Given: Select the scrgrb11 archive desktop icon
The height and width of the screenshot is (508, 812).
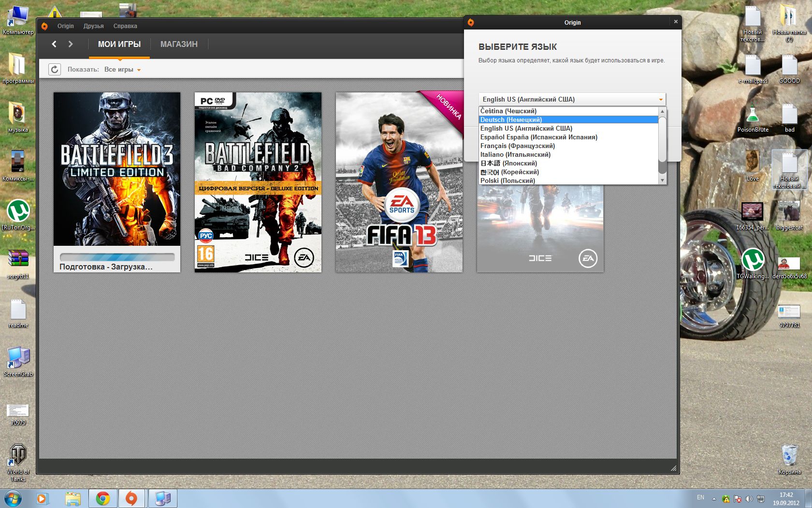Looking at the screenshot, I should 18,264.
